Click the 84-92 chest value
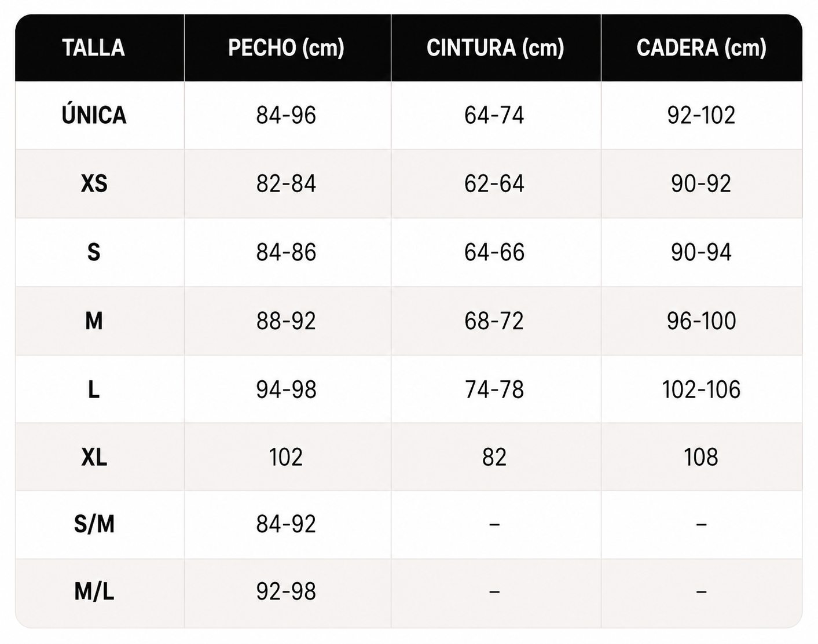The image size is (818, 644). pos(286,524)
